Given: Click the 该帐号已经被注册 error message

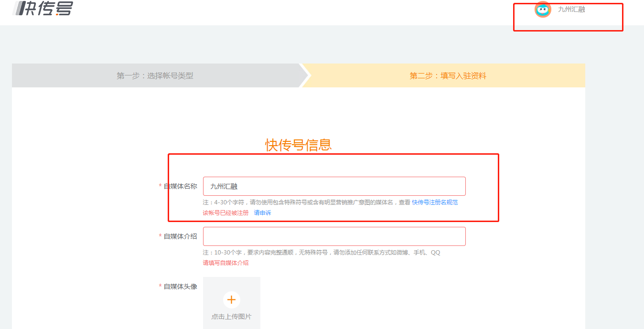Looking at the screenshot, I should coord(225,213).
